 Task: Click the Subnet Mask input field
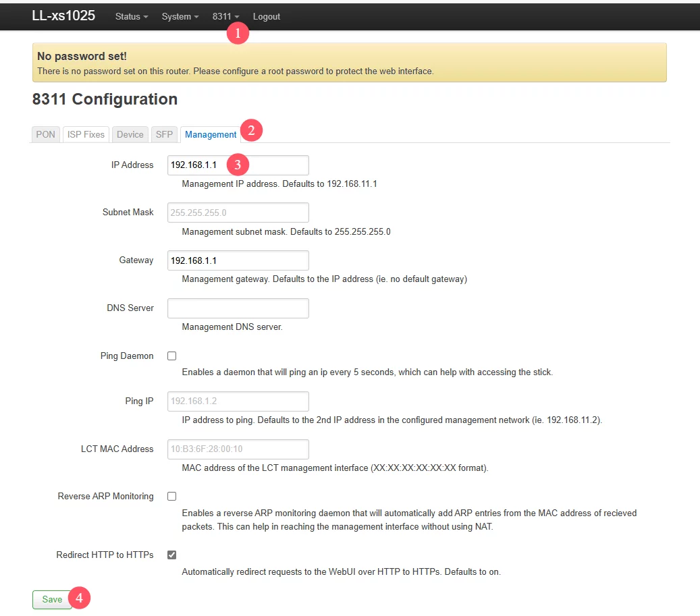click(238, 213)
